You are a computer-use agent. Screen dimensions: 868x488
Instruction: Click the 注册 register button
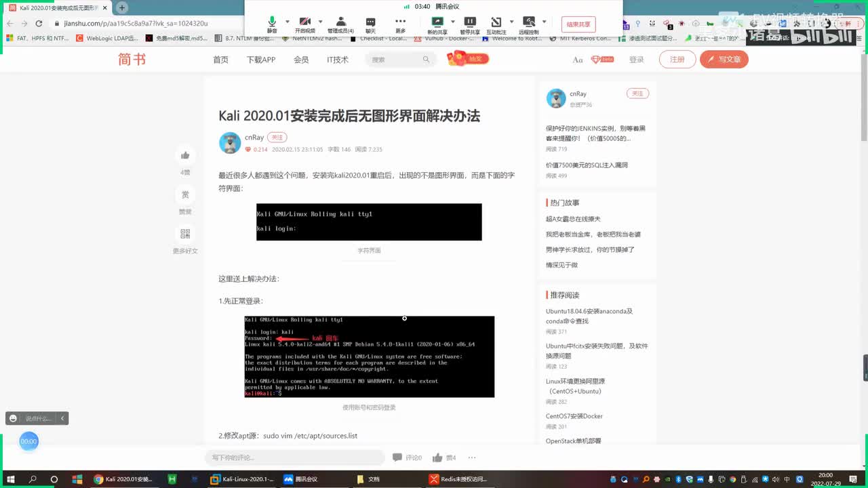coord(677,60)
